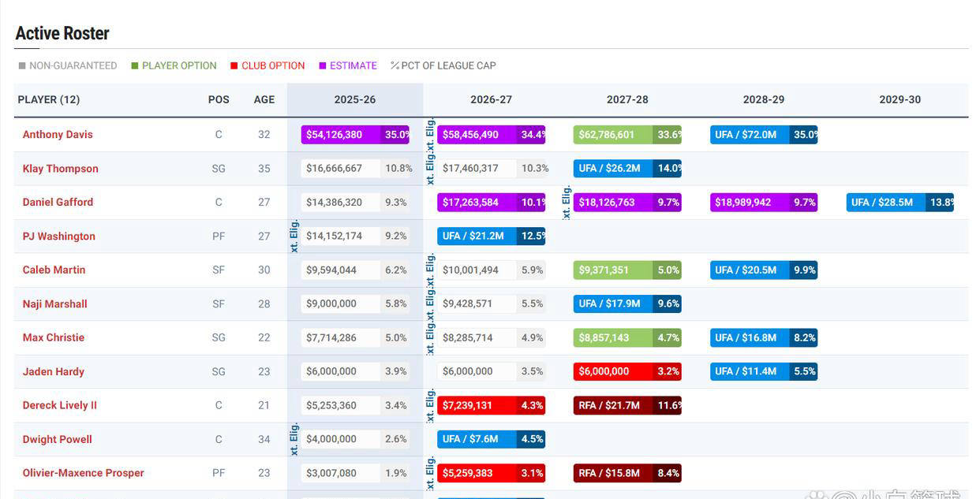Open Naji Marshall player link
The width and height of the screenshot is (980, 499).
pyautogui.click(x=55, y=304)
